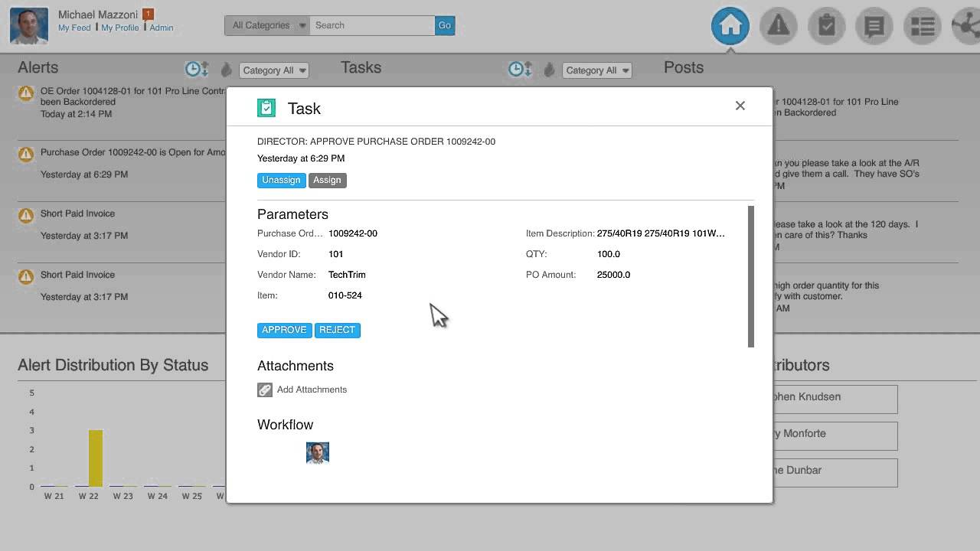980x551 pixels.
Task: Click Add Attachments link text
Action: (312, 390)
